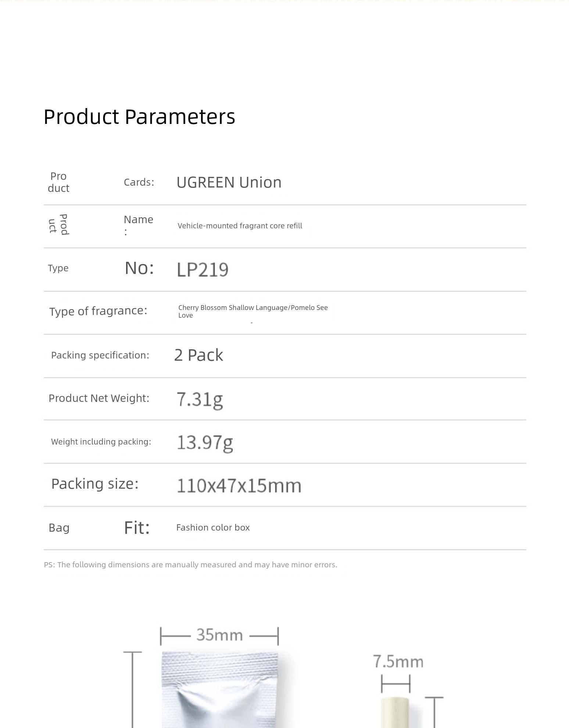This screenshot has height=728, width=569.
Task: Select the UGREEN Union brand text
Action: click(229, 182)
